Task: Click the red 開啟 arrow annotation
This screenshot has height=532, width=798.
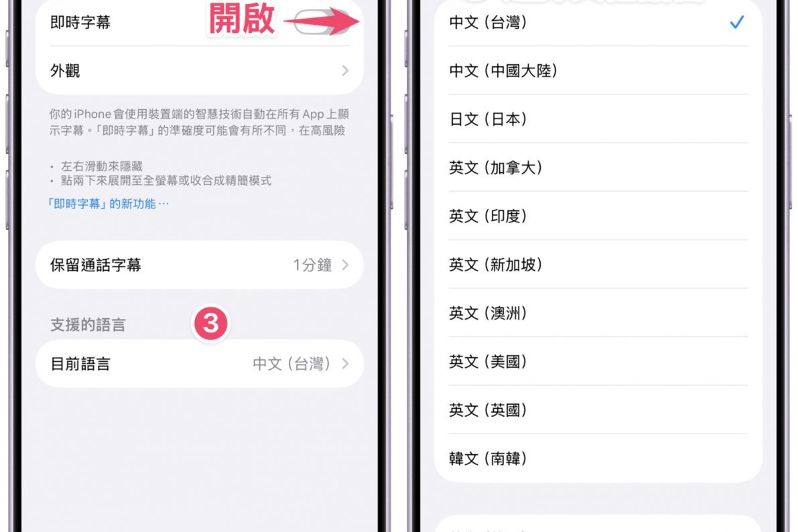Action: [322, 21]
